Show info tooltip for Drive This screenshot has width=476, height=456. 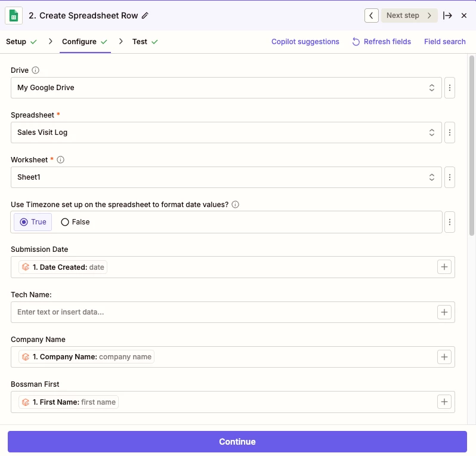pyautogui.click(x=36, y=70)
